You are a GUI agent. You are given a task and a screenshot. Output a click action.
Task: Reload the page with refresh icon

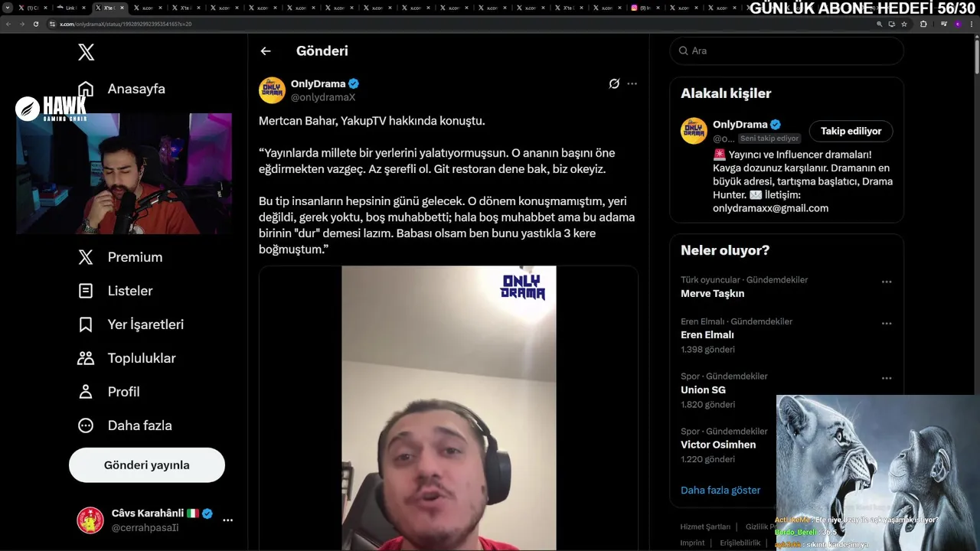click(x=36, y=24)
